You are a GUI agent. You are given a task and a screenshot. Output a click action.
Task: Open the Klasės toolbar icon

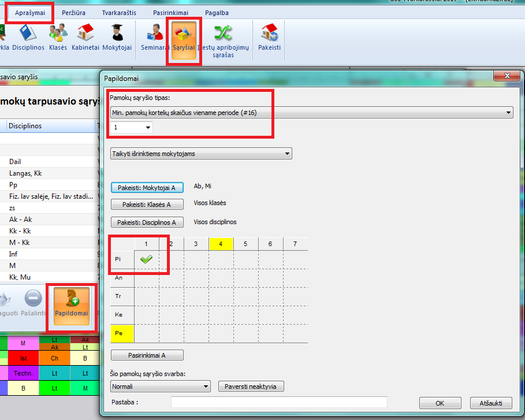click(58, 38)
